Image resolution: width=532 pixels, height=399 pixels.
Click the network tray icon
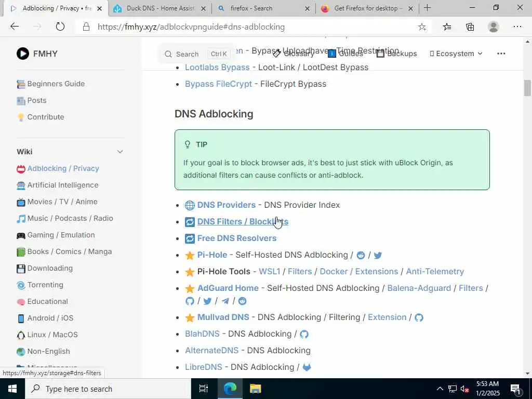[453, 389]
